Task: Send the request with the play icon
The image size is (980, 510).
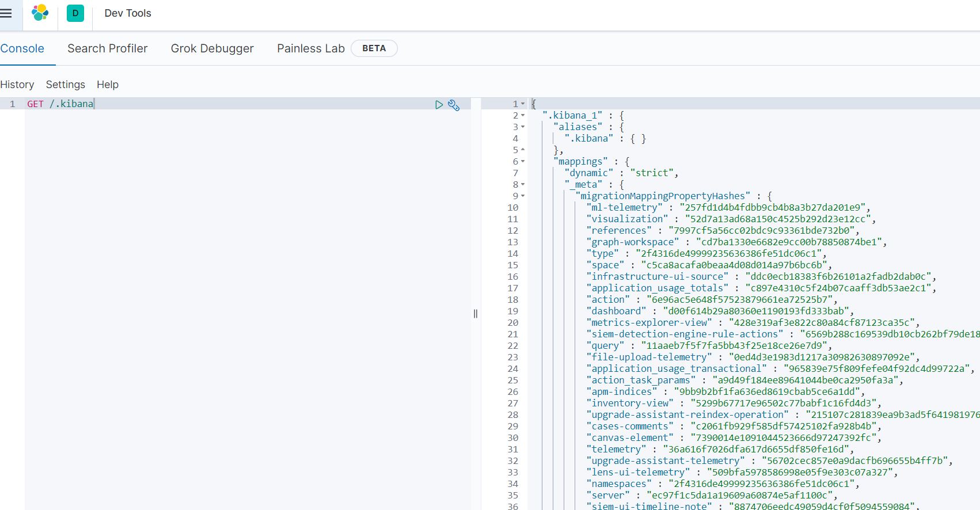Action: pyautogui.click(x=439, y=104)
